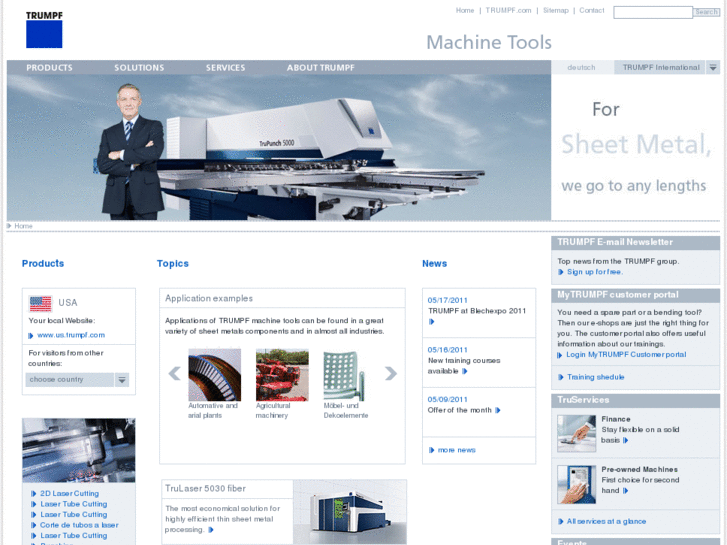
Task: Click arrow icon beside Offer of the month
Action: tap(497, 410)
